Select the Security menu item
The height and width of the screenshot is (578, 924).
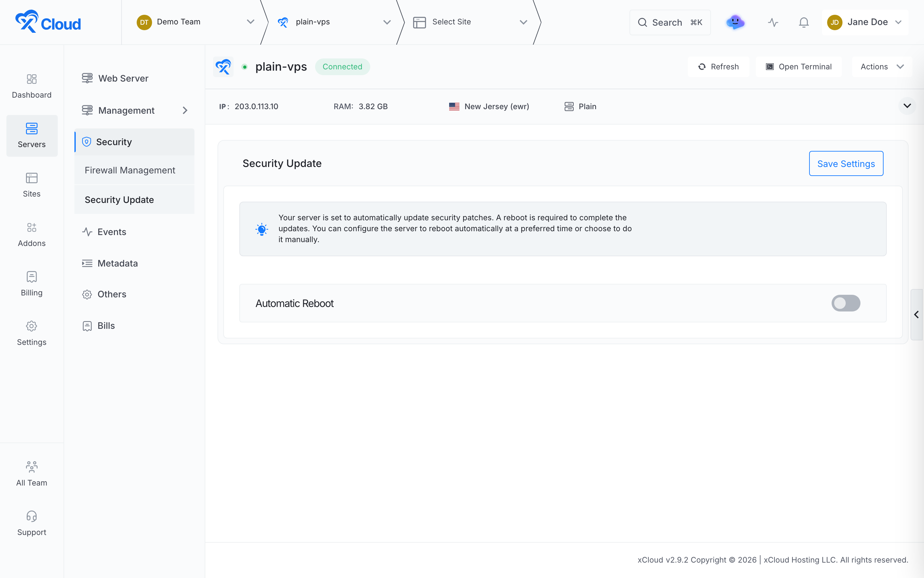pyautogui.click(x=134, y=142)
